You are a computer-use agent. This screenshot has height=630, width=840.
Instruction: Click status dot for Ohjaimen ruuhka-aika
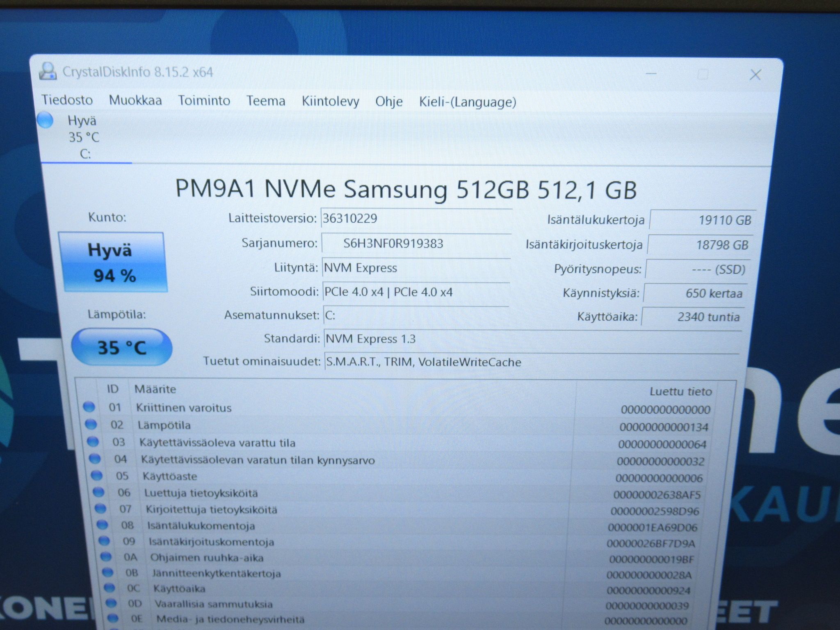click(106, 557)
